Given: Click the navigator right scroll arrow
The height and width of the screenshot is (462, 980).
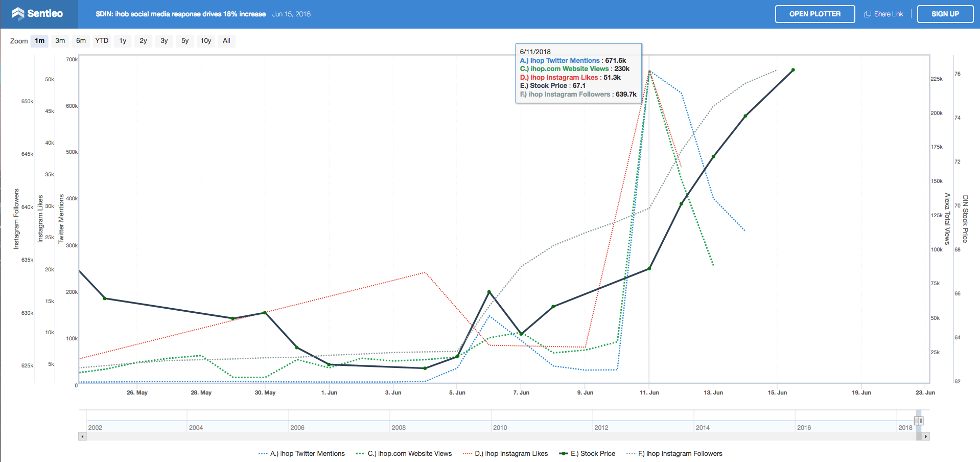Looking at the screenshot, I should point(926,436).
